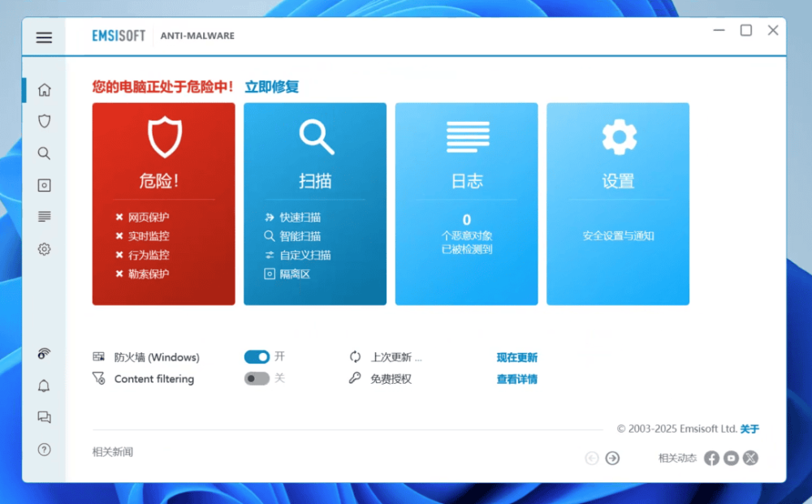The width and height of the screenshot is (812, 504).
Task: Click the 0 detected objects count
Action: pyautogui.click(x=467, y=220)
